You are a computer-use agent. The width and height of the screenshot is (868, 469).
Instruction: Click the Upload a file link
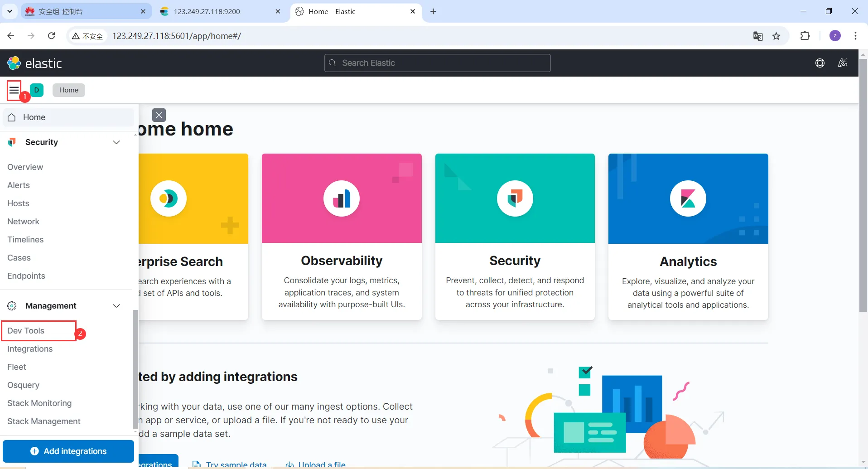point(315,464)
